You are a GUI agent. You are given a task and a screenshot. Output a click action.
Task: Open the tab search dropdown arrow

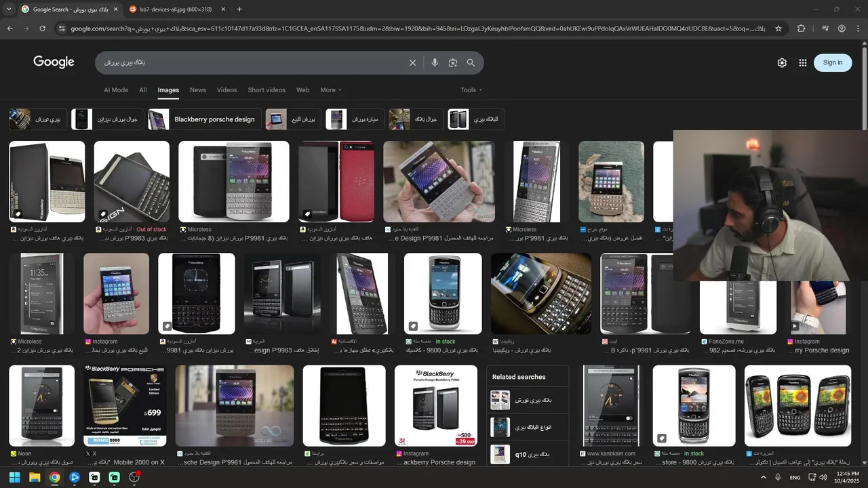tap(8, 9)
